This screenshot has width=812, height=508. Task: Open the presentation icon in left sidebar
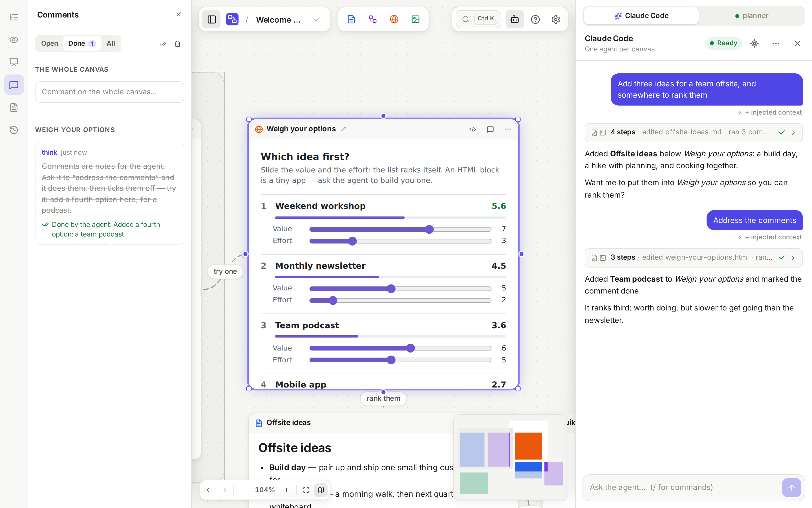(14, 62)
